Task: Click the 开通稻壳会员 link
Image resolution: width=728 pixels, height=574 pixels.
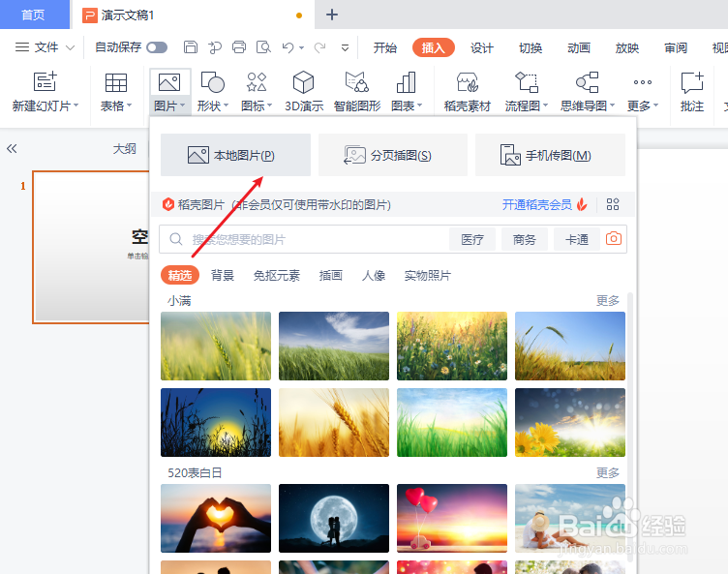Action: [x=536, y=205]
